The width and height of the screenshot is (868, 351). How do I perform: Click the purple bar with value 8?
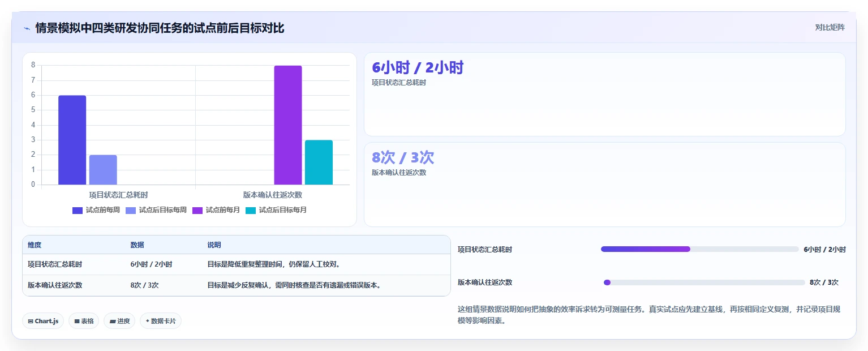[288, 125]
